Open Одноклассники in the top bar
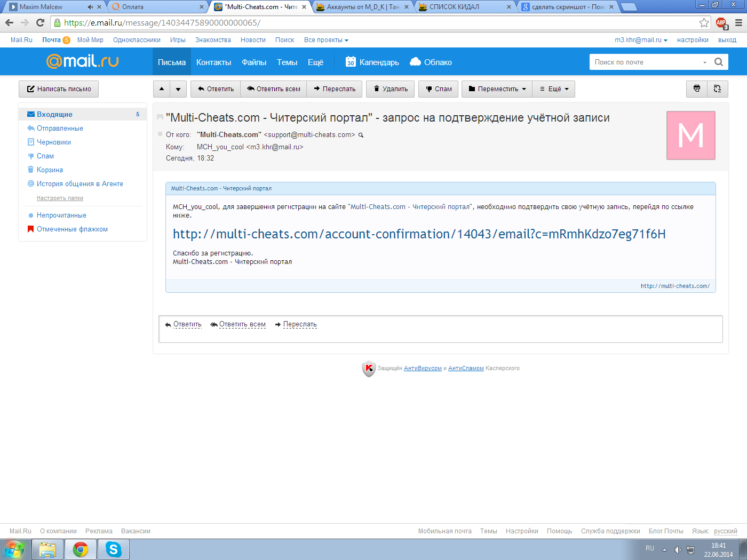The image size is (747, 560). tap(137, 40)
